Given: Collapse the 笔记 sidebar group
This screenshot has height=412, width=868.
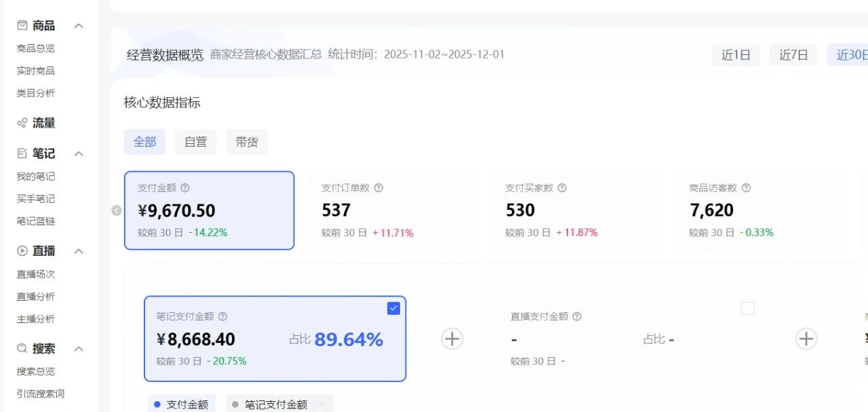Looking at the screenshot, I should 79,153.
